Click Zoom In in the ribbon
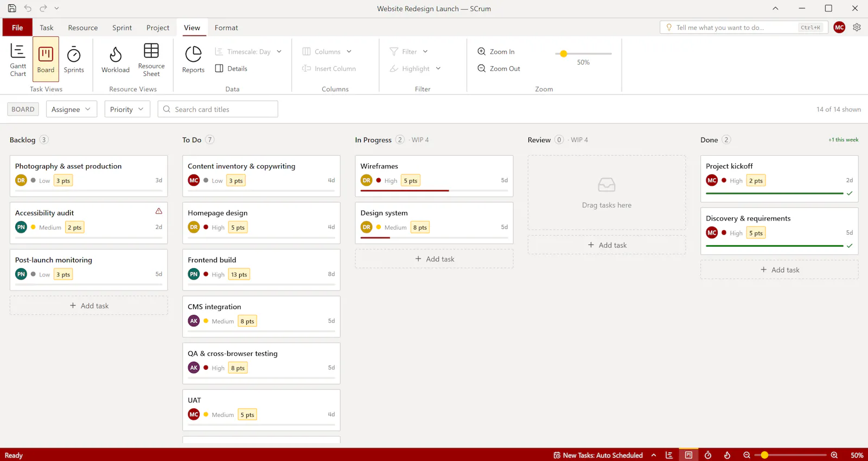The height and width of the screenshot is (461, 868). coord(496,52)
